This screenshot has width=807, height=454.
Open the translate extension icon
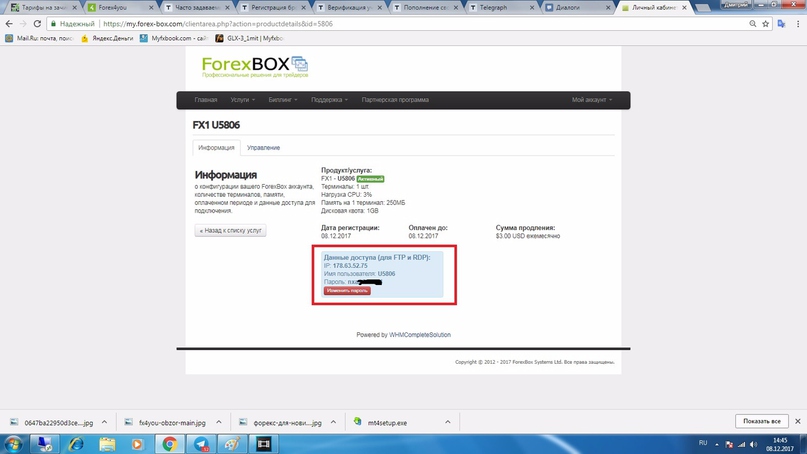click(781, 24)
